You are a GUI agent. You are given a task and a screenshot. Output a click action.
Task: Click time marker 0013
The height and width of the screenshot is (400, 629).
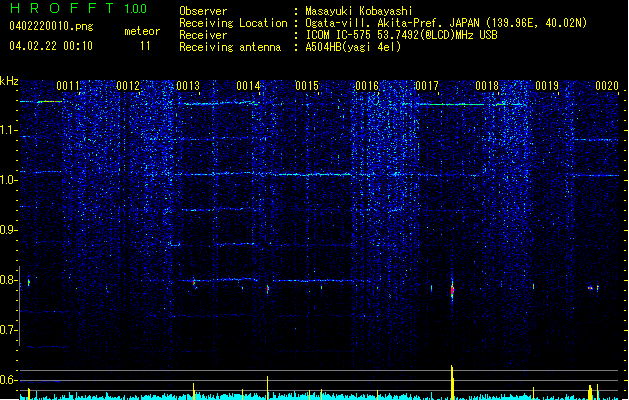click(188, 86)
